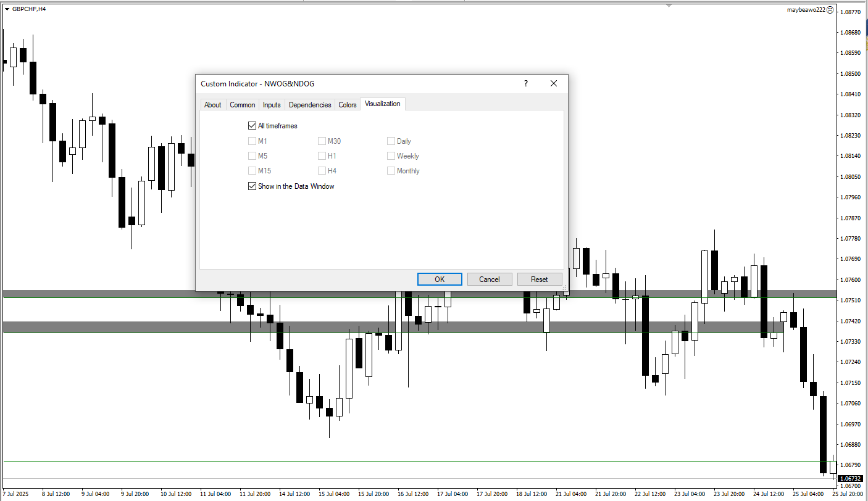Close the Custom Indicator dialog
This screenshot has height=501, width=868.
pos(554,83)
